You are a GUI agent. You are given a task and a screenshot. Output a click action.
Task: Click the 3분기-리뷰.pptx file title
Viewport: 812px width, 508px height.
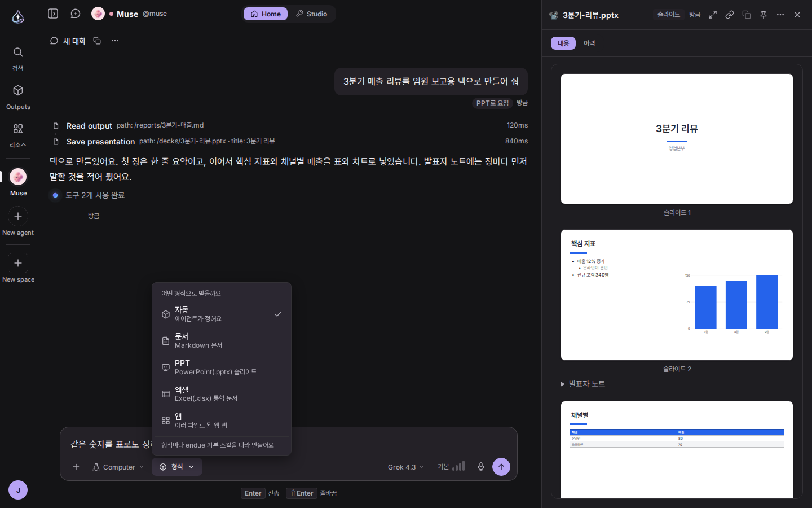click(590, 15)
